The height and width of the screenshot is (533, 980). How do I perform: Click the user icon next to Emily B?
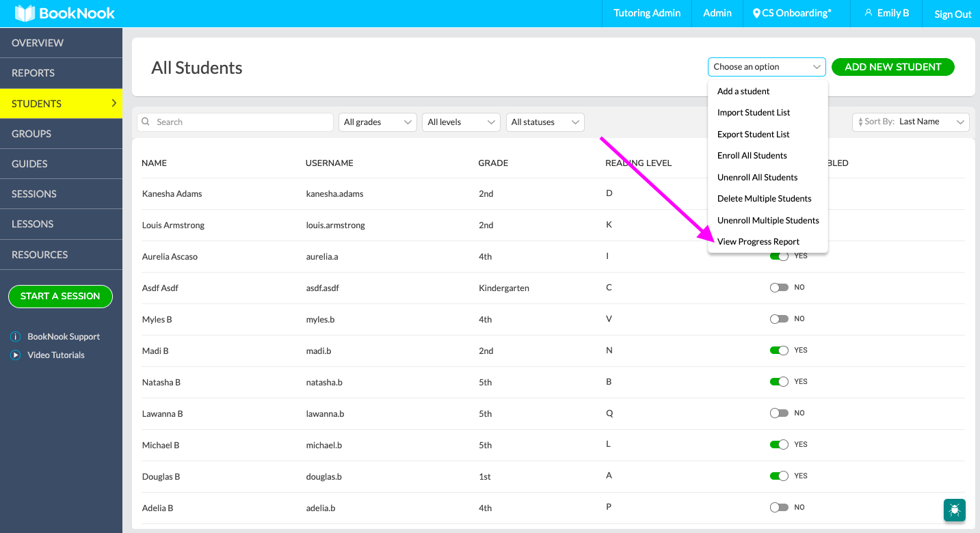868,12
